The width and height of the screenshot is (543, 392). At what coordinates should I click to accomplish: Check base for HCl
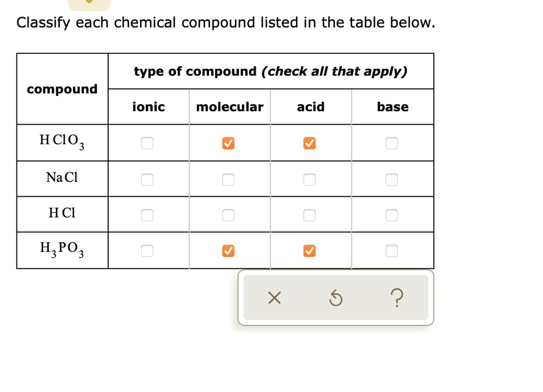[391, 215]
